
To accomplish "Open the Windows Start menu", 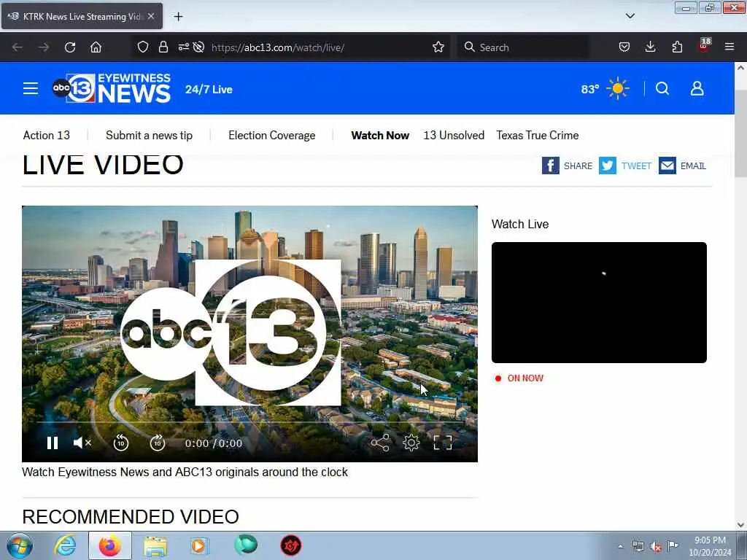I will tap(20, 545).
